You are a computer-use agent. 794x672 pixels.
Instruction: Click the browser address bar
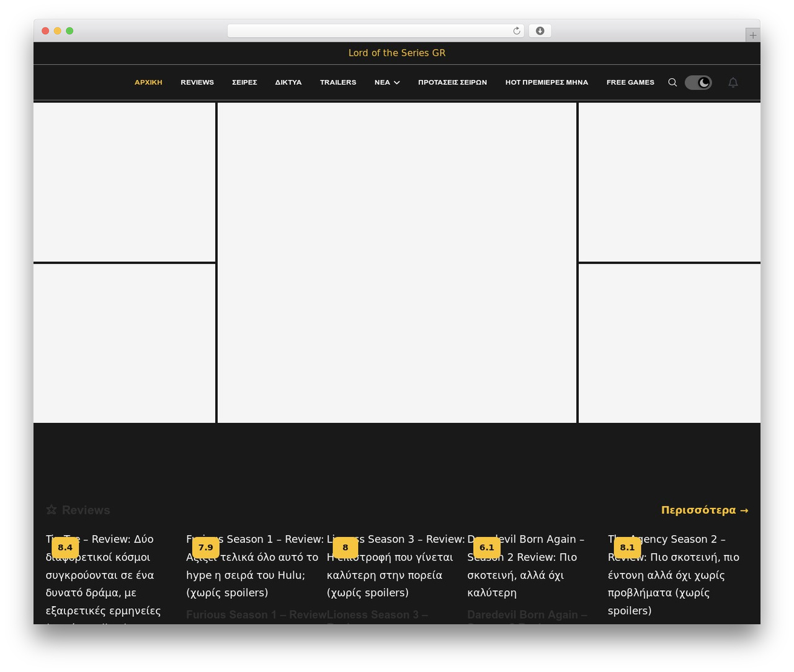(x=376, y=31)
